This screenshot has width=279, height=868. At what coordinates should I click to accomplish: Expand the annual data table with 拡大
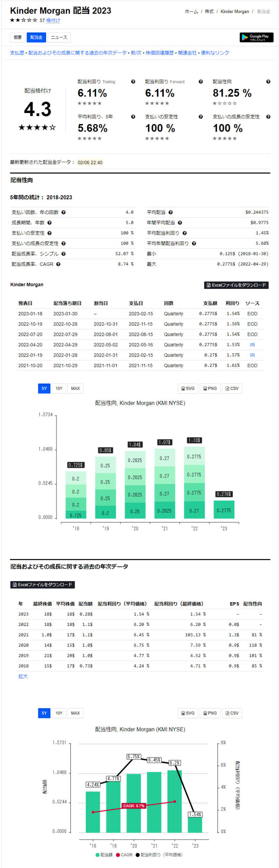(23, 676)
